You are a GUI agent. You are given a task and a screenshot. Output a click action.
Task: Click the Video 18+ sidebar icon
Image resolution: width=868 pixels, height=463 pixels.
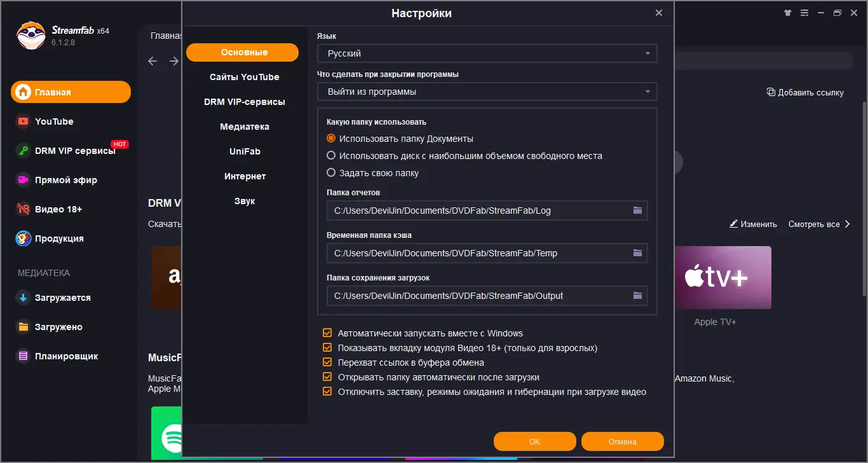click(24, 209)
